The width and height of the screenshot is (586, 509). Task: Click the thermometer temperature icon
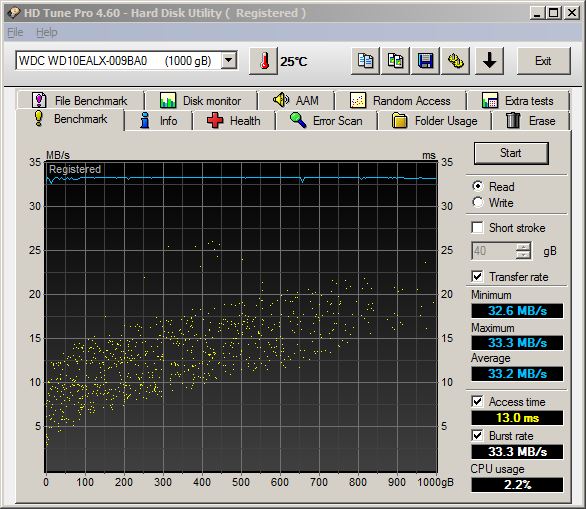263,61
